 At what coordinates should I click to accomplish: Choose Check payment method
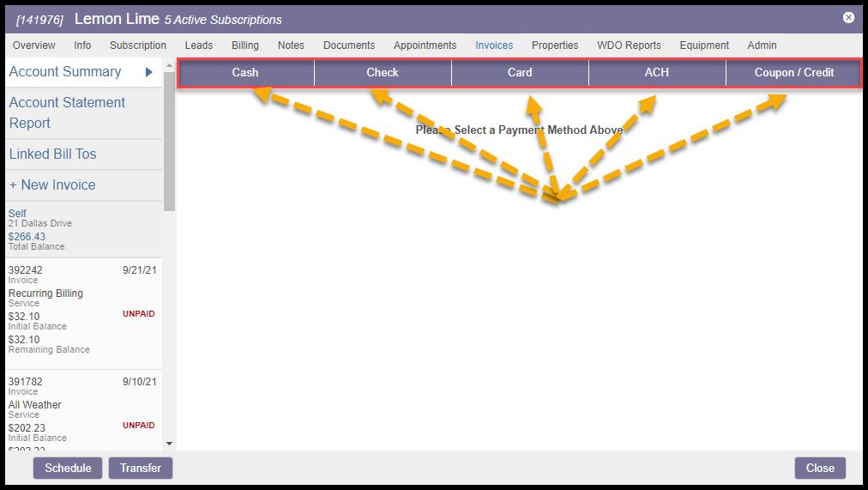pos(383,73)
